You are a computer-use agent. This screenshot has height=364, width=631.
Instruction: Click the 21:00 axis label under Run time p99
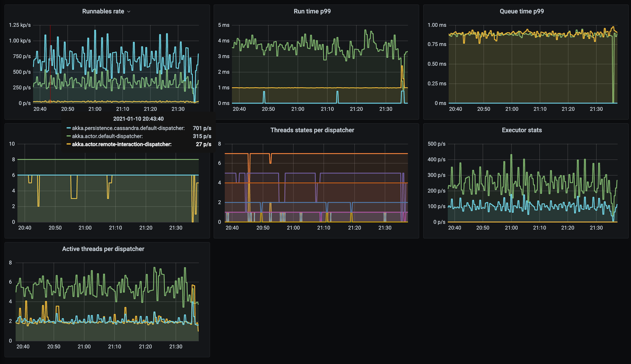[298, 109]
